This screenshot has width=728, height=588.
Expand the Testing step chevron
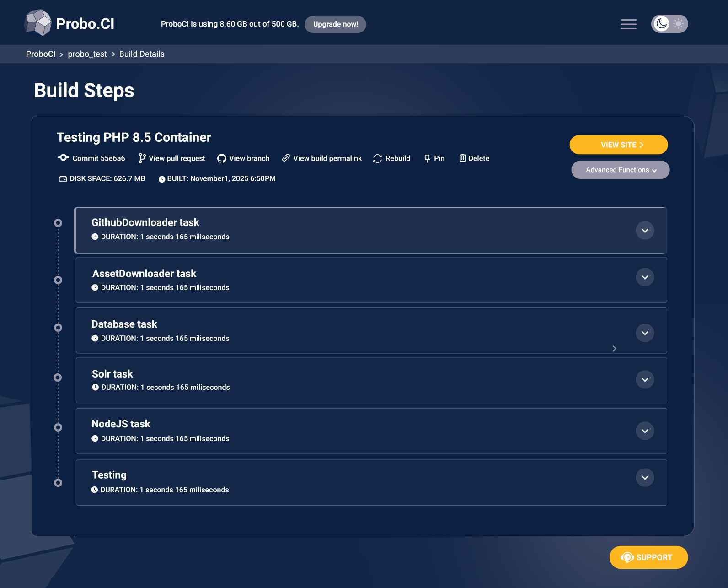[645, 477]
